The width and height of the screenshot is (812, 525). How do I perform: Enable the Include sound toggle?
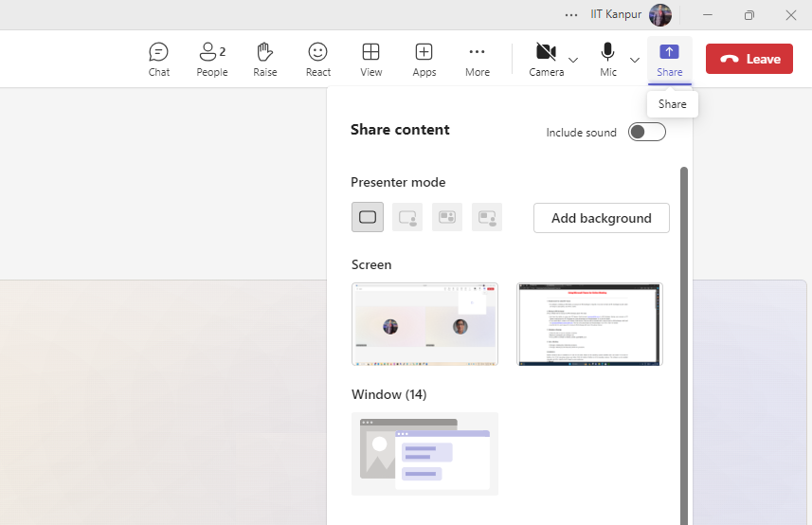pos(647,132)
